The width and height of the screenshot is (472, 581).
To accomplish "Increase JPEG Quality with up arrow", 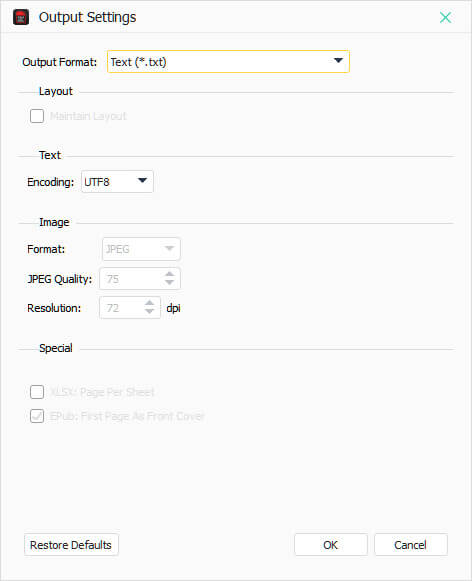I will (169, 274).
